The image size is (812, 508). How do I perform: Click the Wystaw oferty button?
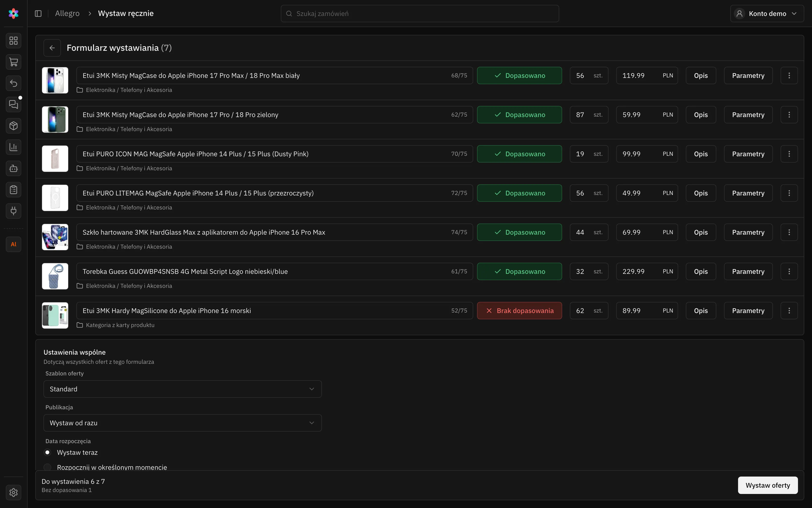point(768,485)
